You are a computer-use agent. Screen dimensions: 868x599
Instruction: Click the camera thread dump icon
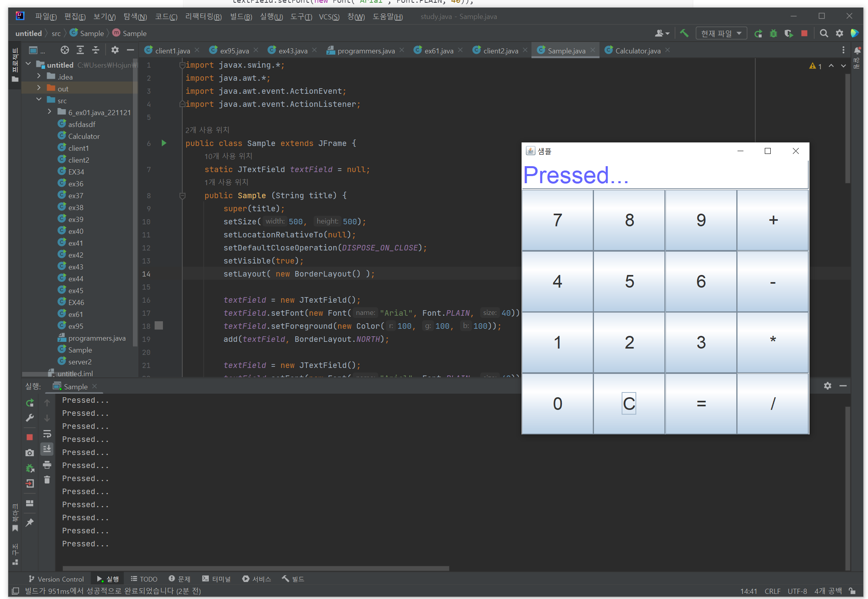point(30,452)
